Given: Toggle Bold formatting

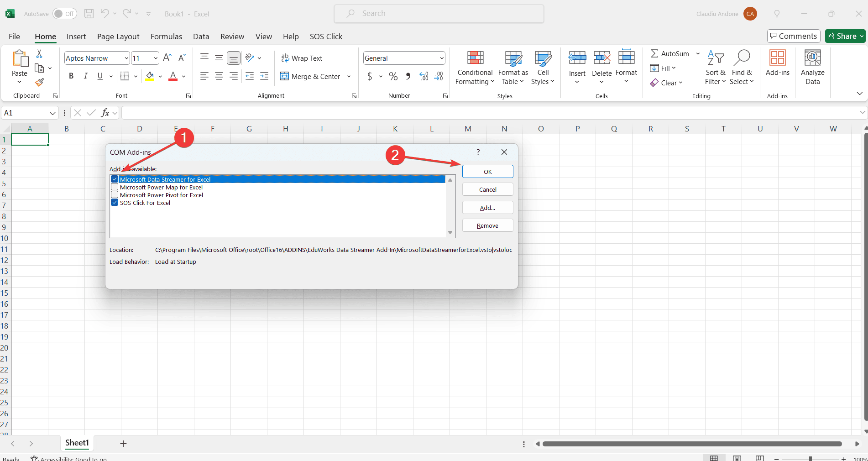Looking at the screenshot, I should [x=71, y=76].
